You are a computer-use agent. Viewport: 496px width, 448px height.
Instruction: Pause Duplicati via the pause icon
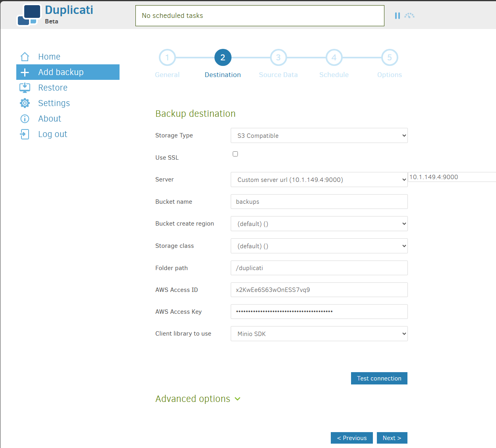point(398,15)
